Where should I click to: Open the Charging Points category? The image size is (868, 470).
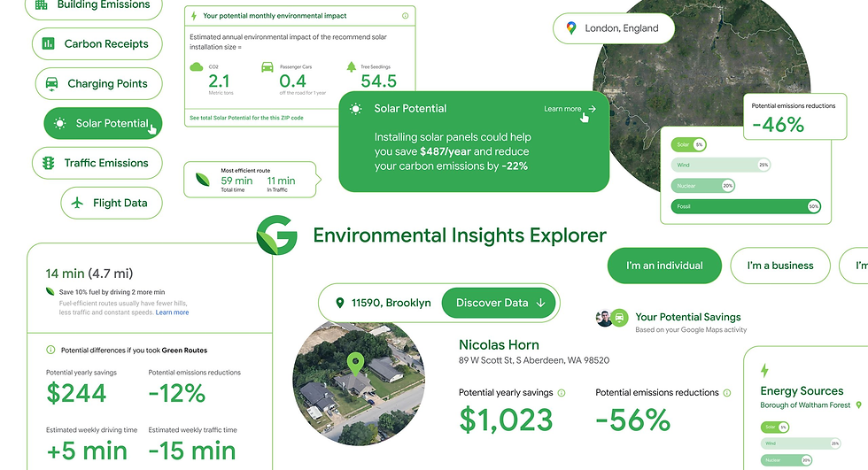(x=98, y=83)
